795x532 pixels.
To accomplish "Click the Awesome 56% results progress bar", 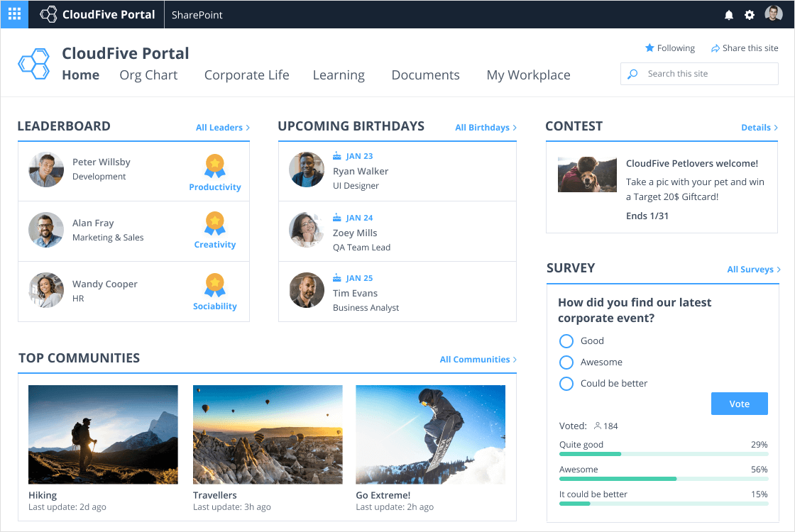I will pos(663,479).
